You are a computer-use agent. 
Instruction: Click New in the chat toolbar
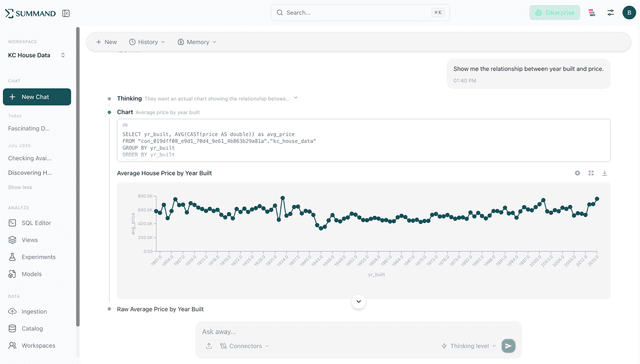pos(107,42)
